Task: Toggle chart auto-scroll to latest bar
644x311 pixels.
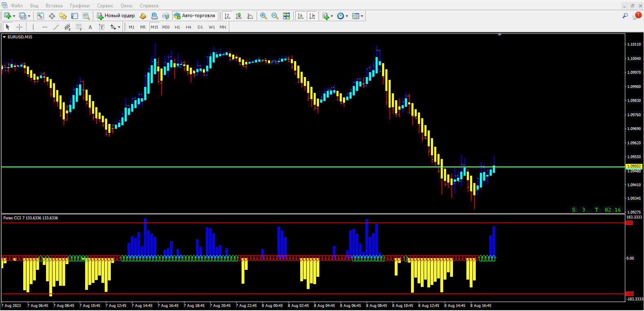Action: point(301,16)
